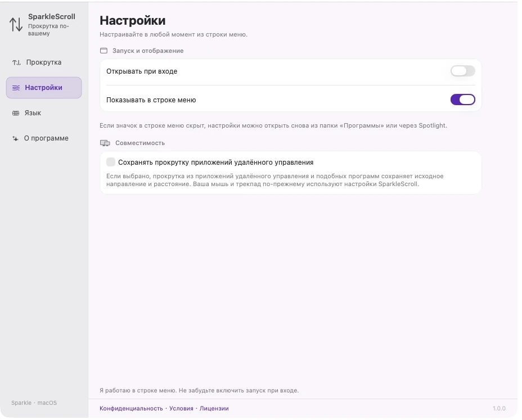The image size is (522, 420).
Task: Click the Открывать при входе label
Action: (x=142, y=71)
